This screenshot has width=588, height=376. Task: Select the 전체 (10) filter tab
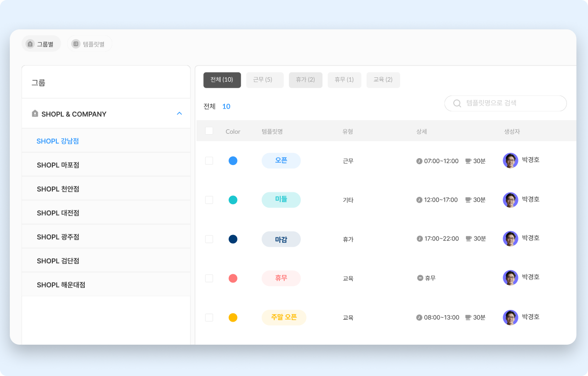[222, 80]
